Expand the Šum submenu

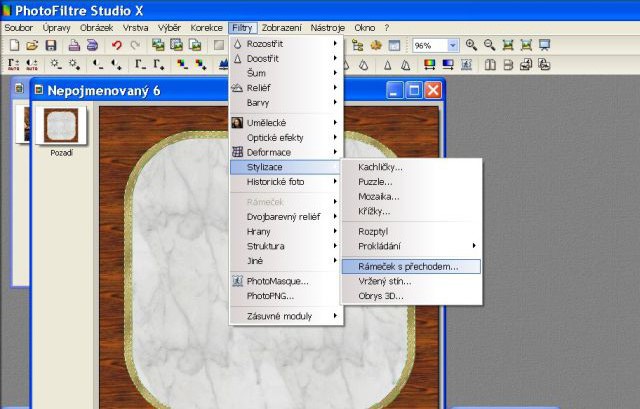click(x=287, y=73)
